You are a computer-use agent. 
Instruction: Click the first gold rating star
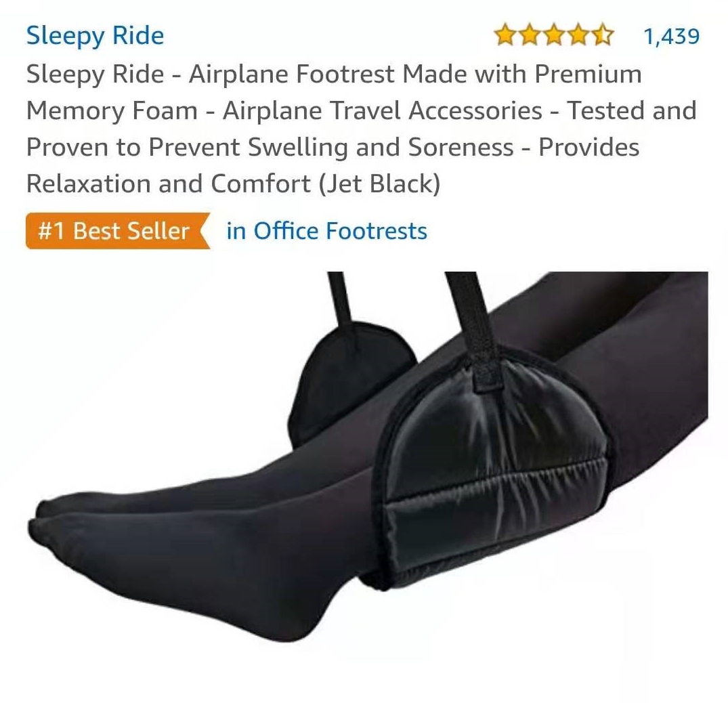pyautogui.click(x=505, y=35)
